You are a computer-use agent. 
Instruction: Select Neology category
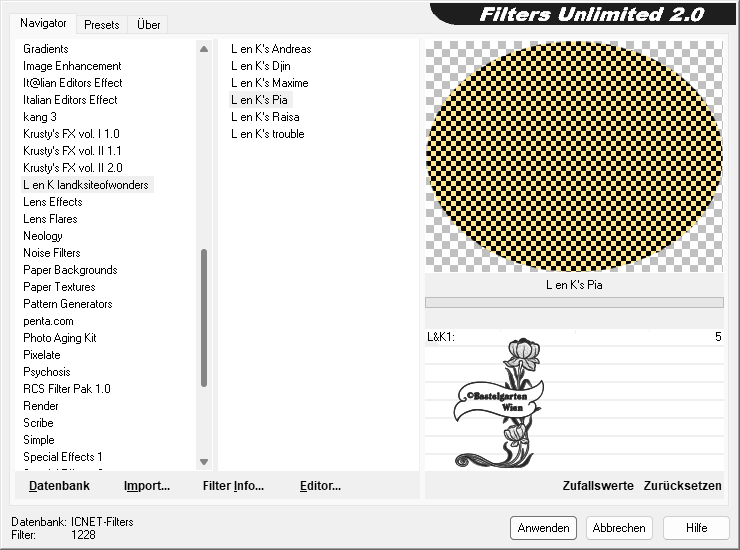42,236
